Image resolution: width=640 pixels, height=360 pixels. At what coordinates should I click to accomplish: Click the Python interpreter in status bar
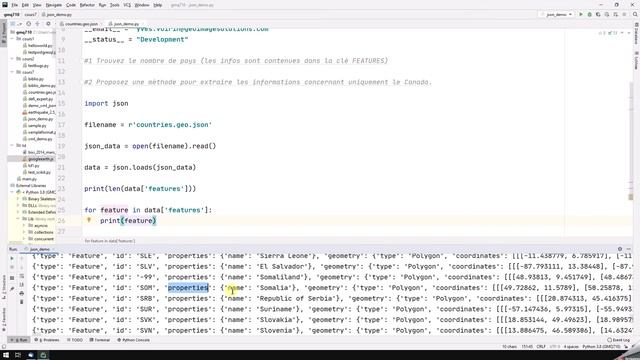(601, 347)
